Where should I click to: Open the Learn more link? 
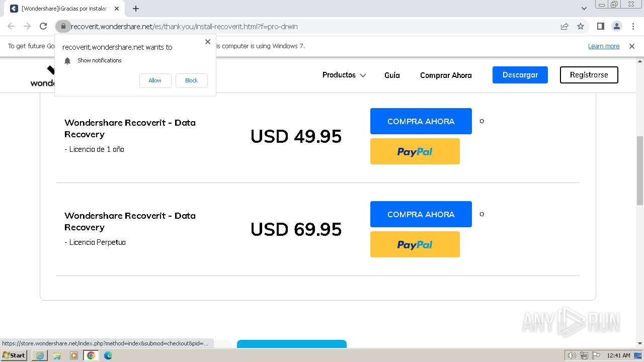(604, 46)
